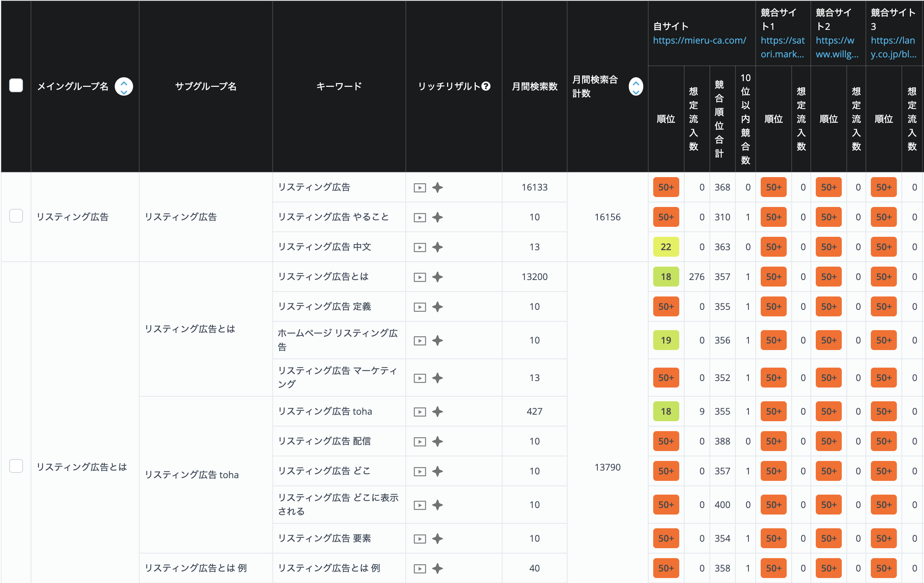The height and width of the screenshot is (583, 924).
Task: Open the 競合サイト1 satori.mark link
Action: click(782, 47)
